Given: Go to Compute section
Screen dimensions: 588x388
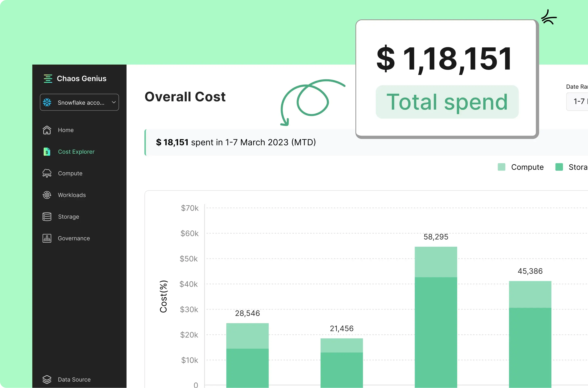Looking at the screenshot, I should point(70,174).
